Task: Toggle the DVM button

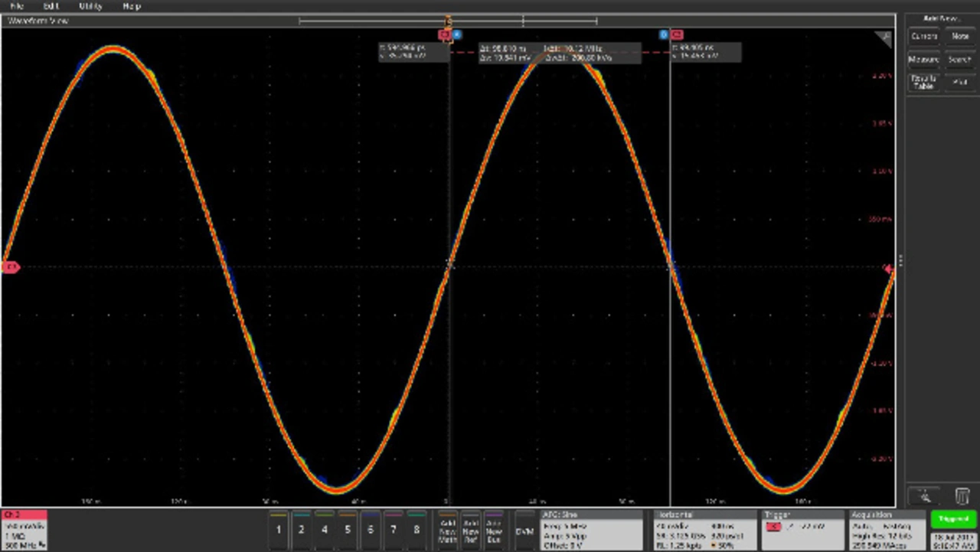Action: tap(524, 529)
